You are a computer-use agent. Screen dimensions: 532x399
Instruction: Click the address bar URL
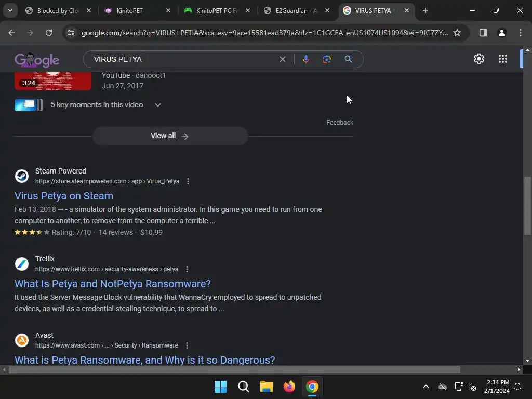click(264, 33)
